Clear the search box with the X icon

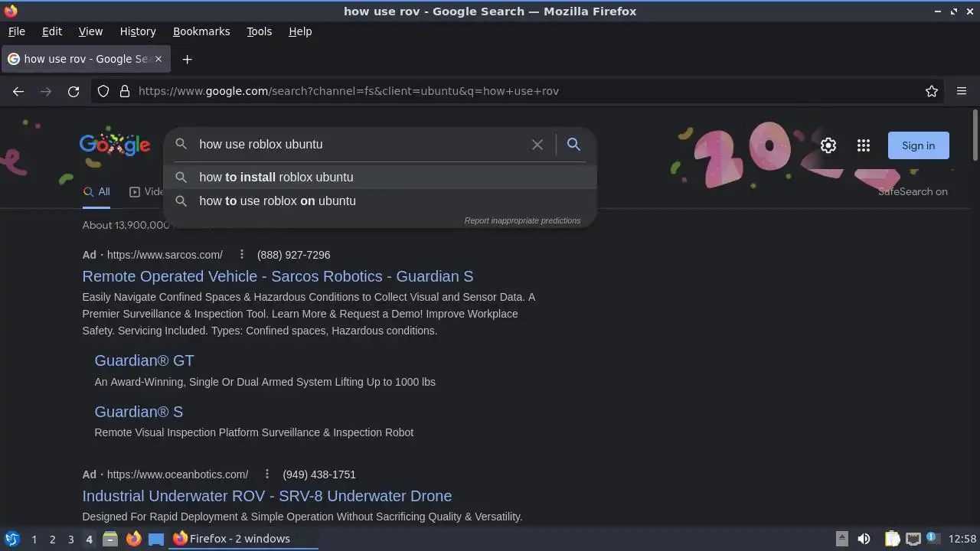coord(537,145)
